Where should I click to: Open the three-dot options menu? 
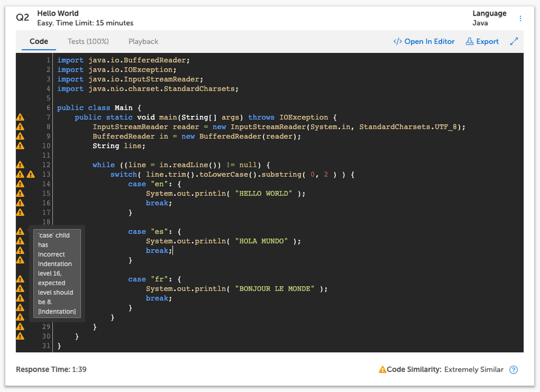tap(521, 18)
